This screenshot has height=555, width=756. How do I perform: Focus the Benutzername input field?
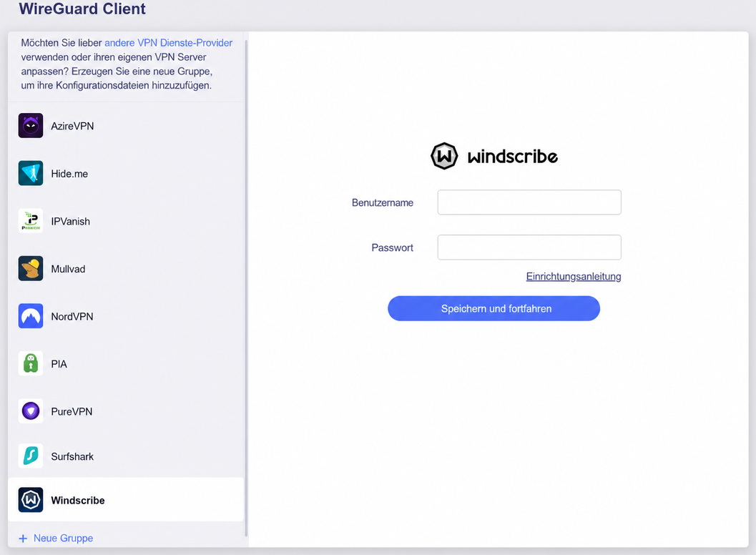tap(529, 202)
